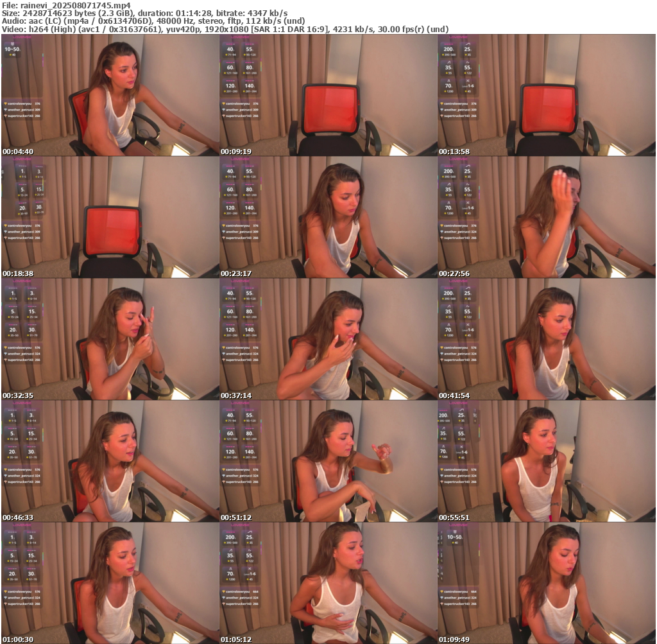
Task: Pick the thumbnail marked 01:05:12
Action: [x=328, y=583]
